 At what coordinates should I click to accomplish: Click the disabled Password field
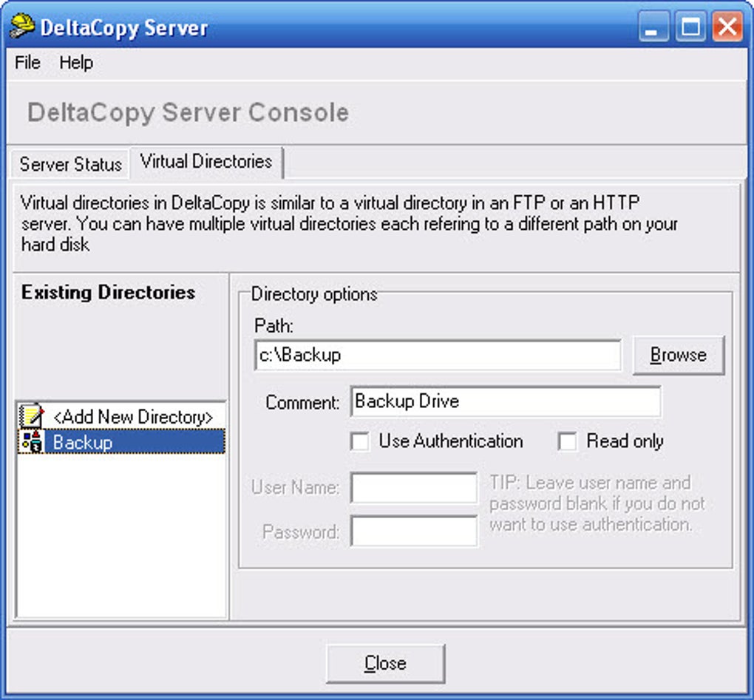(x=413, y=531)
